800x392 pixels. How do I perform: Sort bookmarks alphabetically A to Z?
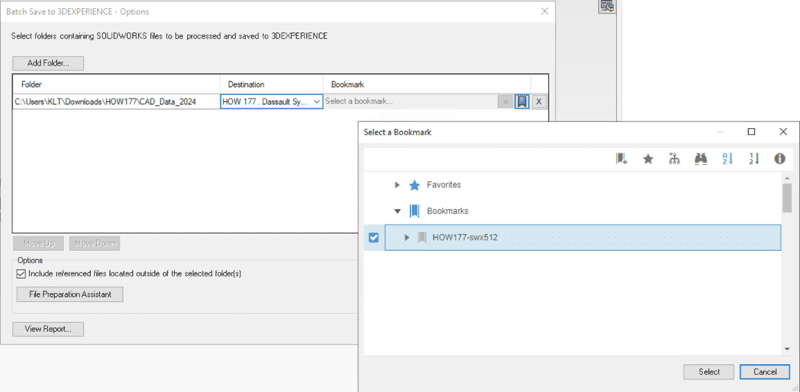[728, 159]
